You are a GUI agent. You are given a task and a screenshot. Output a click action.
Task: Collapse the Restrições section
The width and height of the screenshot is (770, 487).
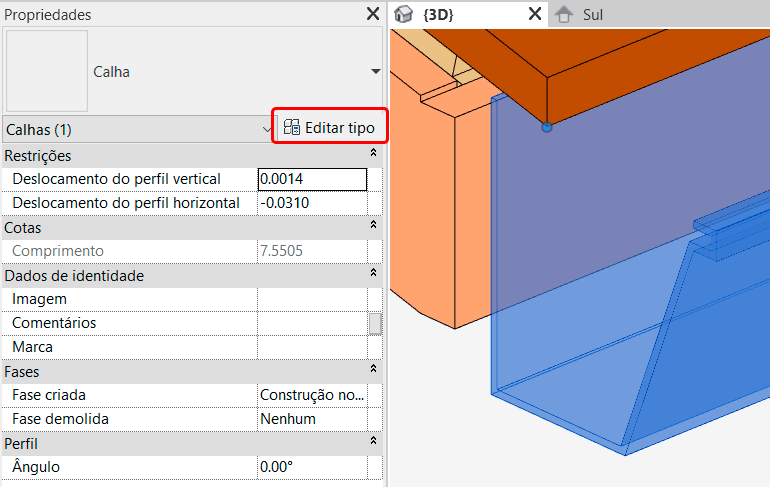coord(373,153)
